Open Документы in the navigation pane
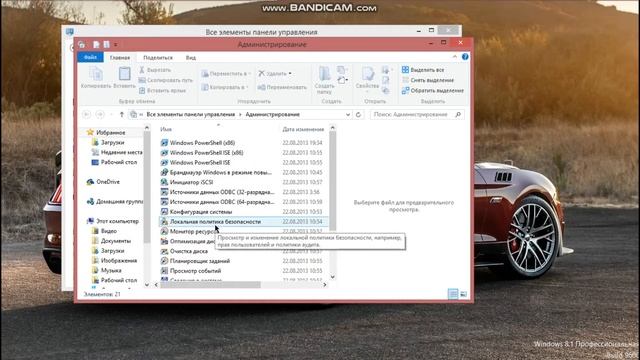 tap(116, 241)
